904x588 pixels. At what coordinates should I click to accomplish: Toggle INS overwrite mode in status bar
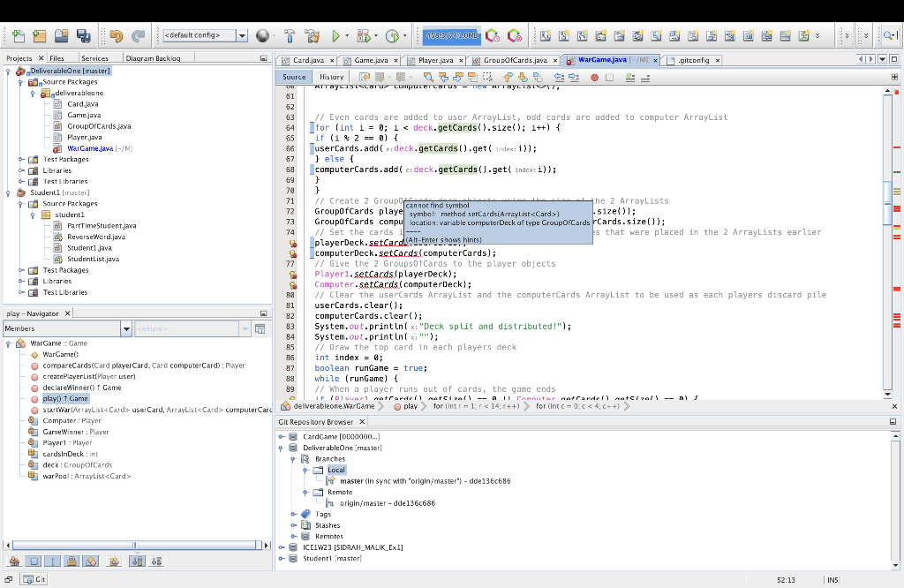point(832,579)
